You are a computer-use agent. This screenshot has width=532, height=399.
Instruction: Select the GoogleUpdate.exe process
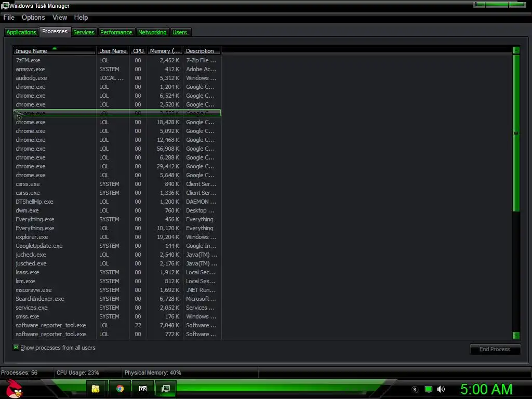click(x=117, y=246)
